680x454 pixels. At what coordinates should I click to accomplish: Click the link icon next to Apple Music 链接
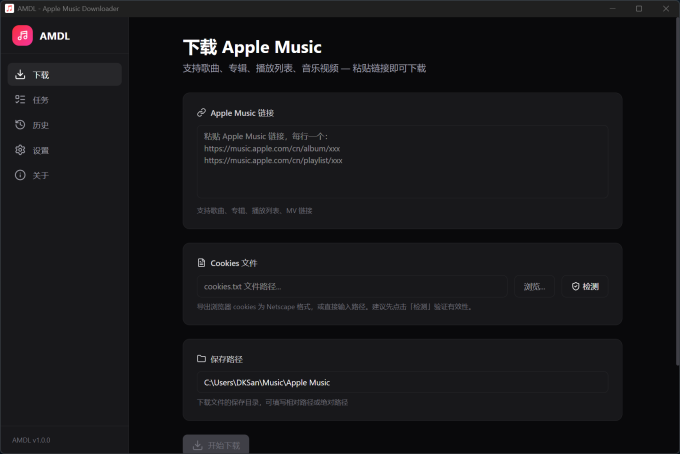(x=201, y=113)
